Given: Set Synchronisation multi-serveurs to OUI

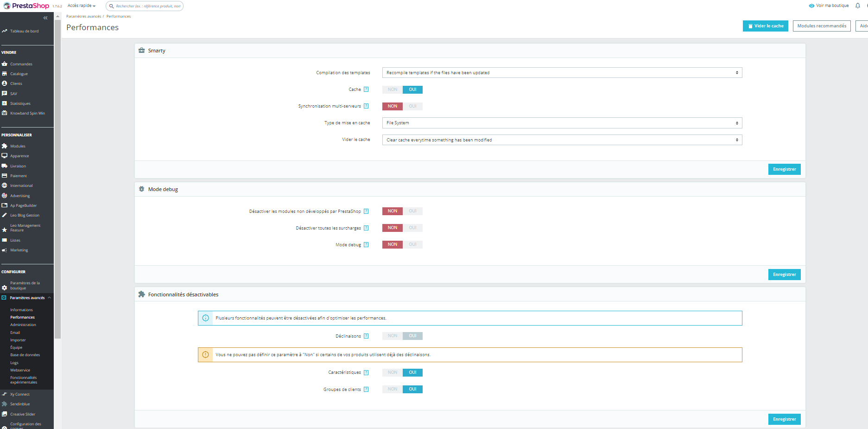Looking at the screenshot, I should click(412, 106).
